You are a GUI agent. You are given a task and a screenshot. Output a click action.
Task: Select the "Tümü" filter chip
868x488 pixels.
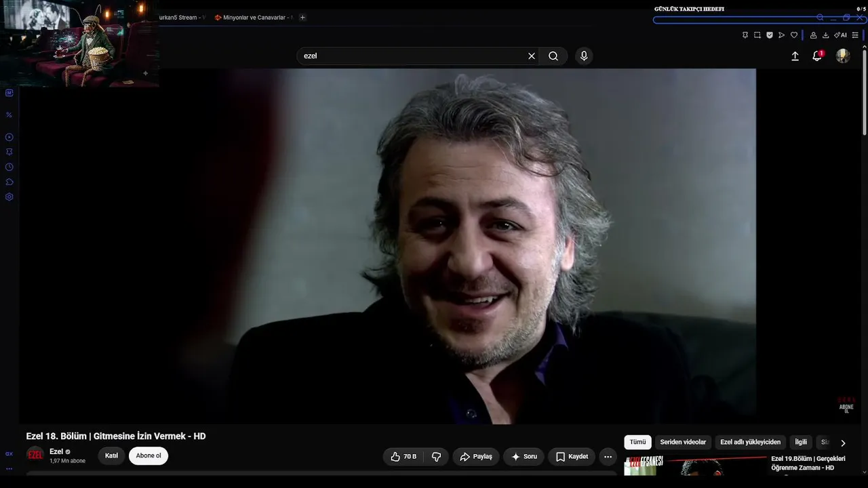click(x=638, y=443)
